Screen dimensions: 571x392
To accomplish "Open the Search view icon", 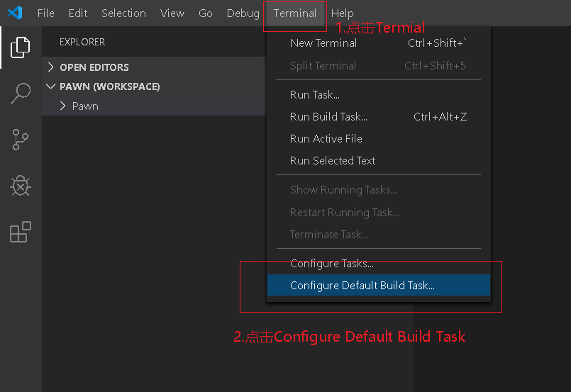I will (21, 94).
